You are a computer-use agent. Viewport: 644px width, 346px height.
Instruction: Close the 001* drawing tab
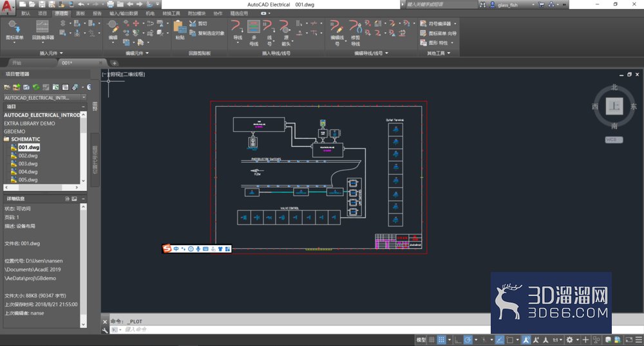coord(100,63)
